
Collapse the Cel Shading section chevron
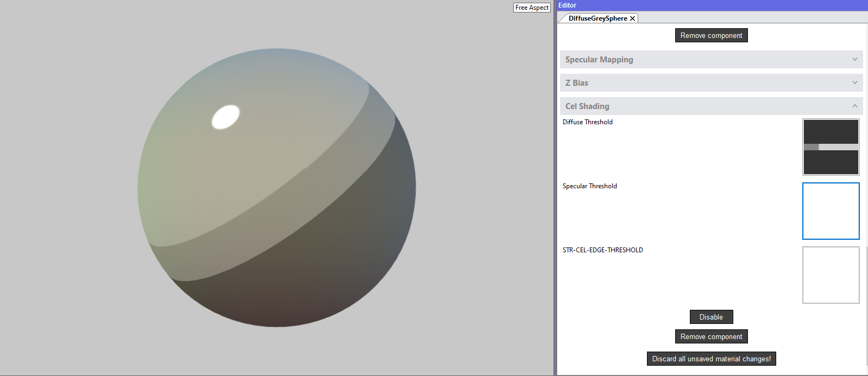click(854, 106)
